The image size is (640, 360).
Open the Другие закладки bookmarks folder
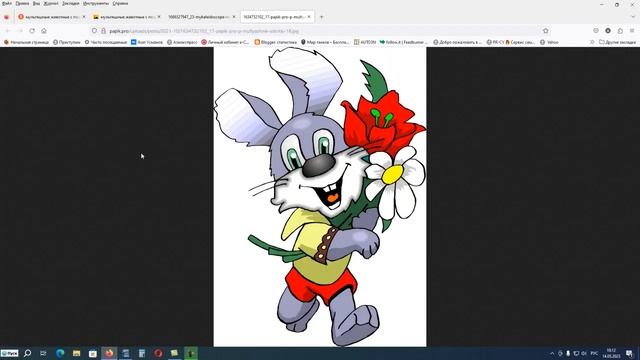pyautogui.click(x=617, y=42)
